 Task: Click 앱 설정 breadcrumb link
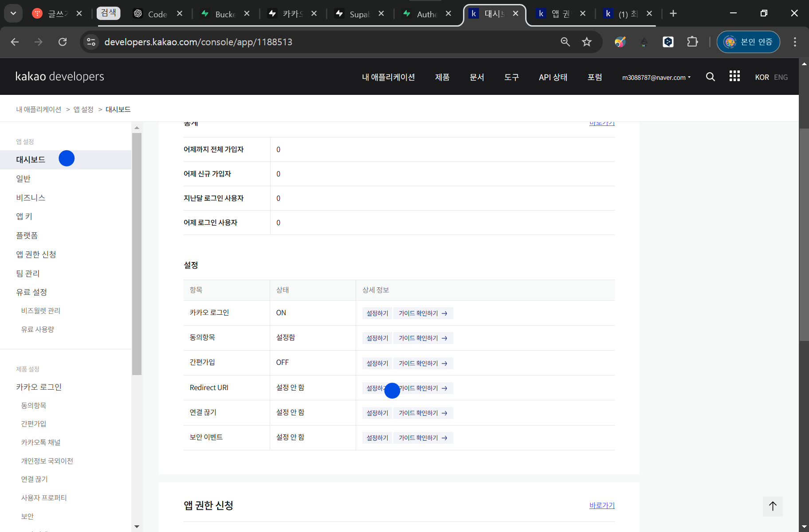pyautogui.click(x=83, y=109)
